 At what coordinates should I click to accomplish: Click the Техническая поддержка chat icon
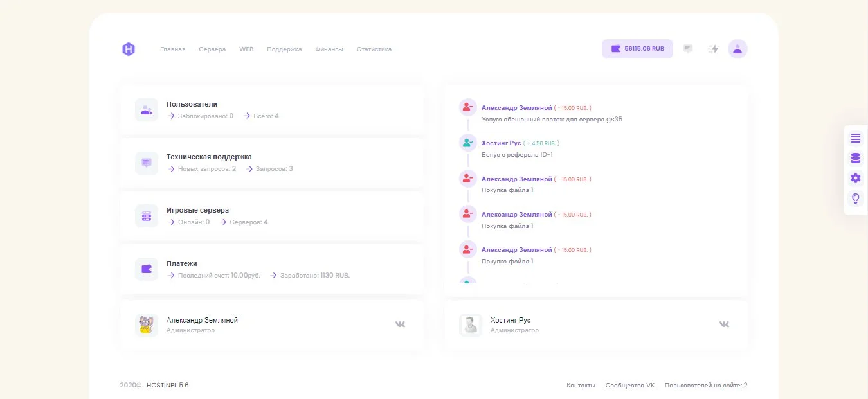point(147,163)
